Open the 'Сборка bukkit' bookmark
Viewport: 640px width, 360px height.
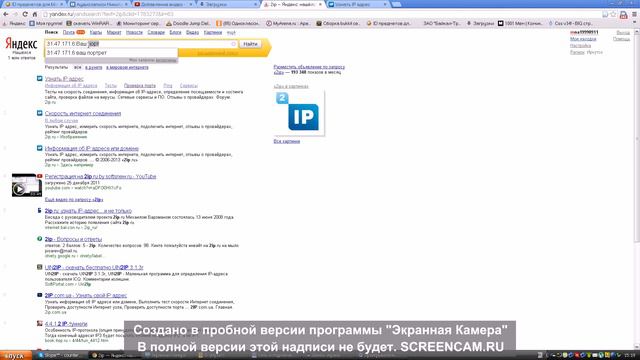click(338, 24)
